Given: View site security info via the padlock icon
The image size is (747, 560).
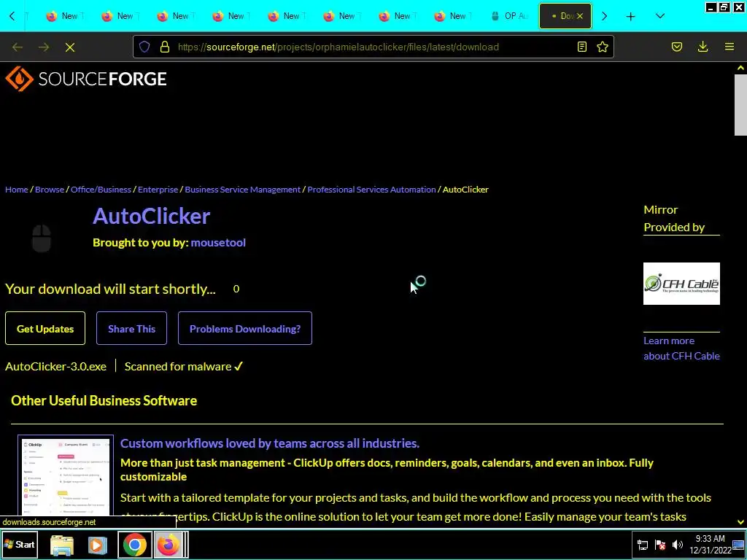Looking at the screenshot, I should point(165,47).
